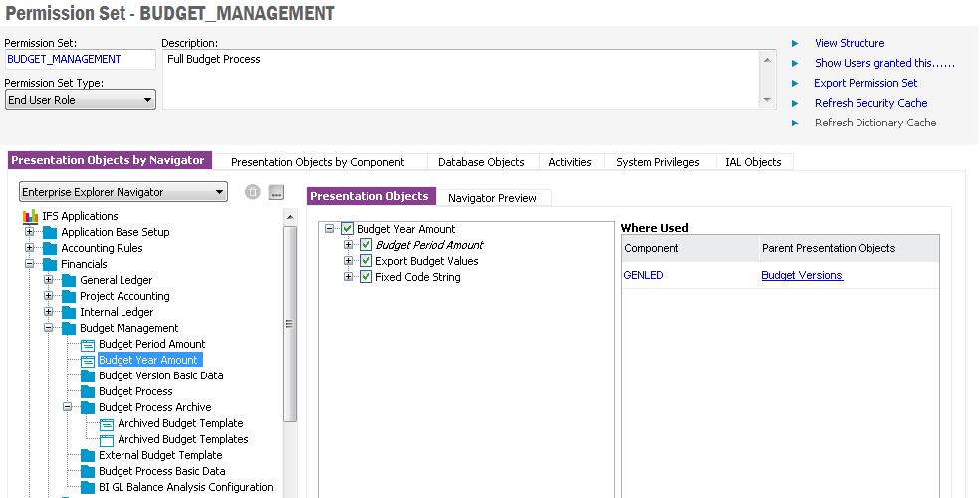Click the arrow icon beside Show Users granted this
The image size is (980, 498).
pos(795,63)
